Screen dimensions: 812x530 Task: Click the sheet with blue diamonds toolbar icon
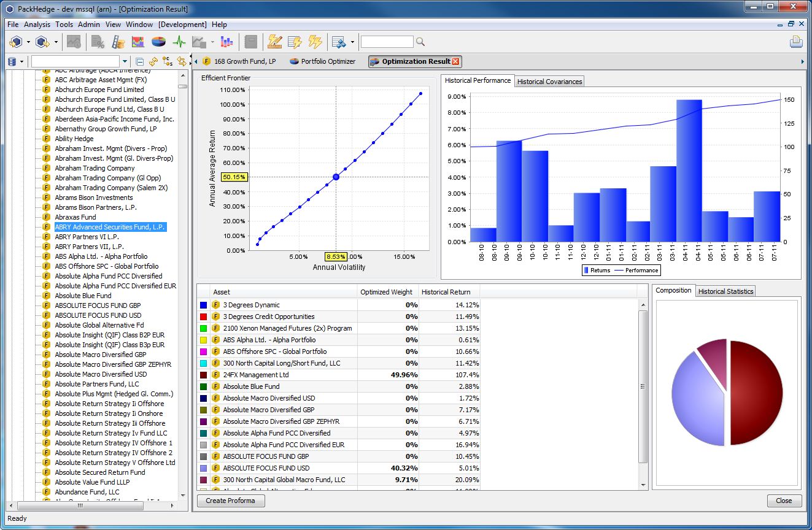tap(338, 42)
